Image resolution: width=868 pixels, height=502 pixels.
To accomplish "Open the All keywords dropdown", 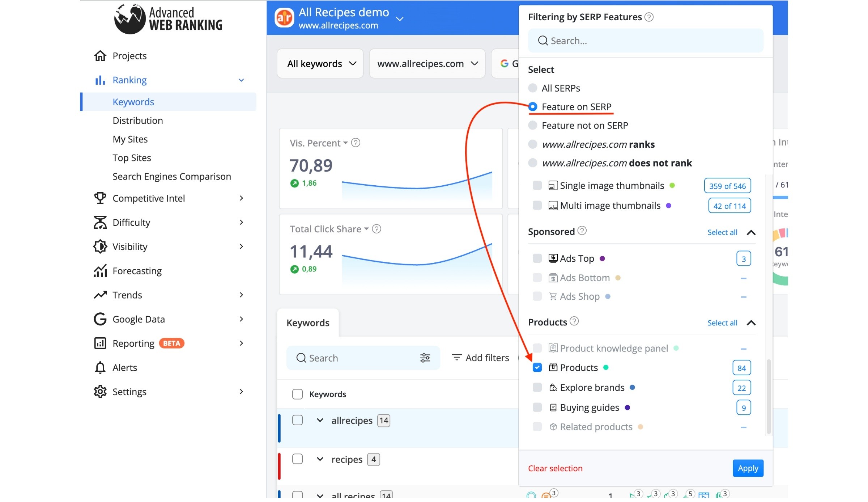I will (320, 64).
